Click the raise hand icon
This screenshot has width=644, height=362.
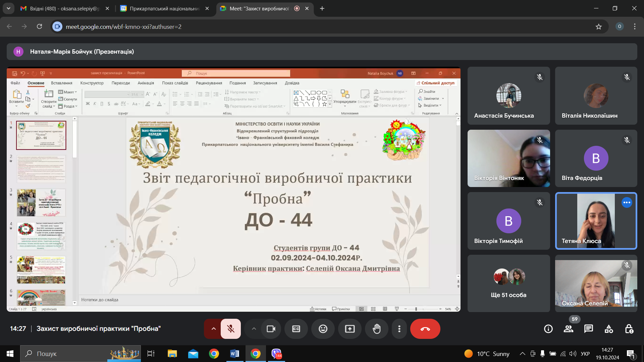(x=377, y=329)
